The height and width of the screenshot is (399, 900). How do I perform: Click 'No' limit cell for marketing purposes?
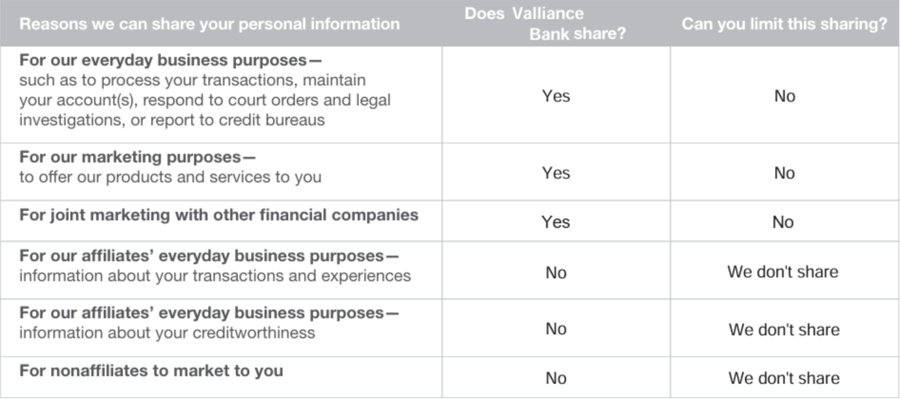(x=784, y=173)
